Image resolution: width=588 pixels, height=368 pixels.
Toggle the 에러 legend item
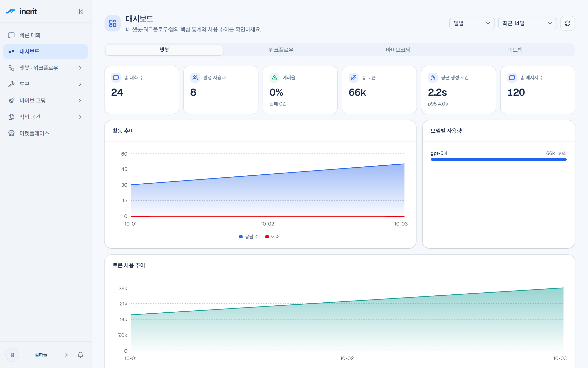point(272,237)
